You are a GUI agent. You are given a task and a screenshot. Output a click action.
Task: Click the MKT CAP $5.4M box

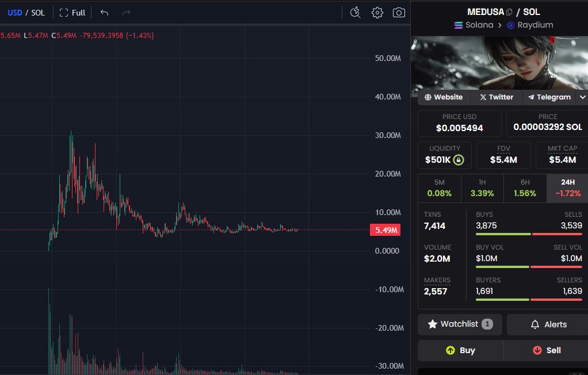pyautogui.click(x=562, y=155)
